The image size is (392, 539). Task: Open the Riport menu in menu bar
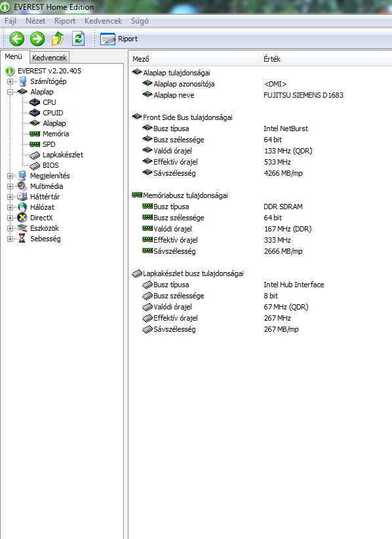(x=65, y=21)
